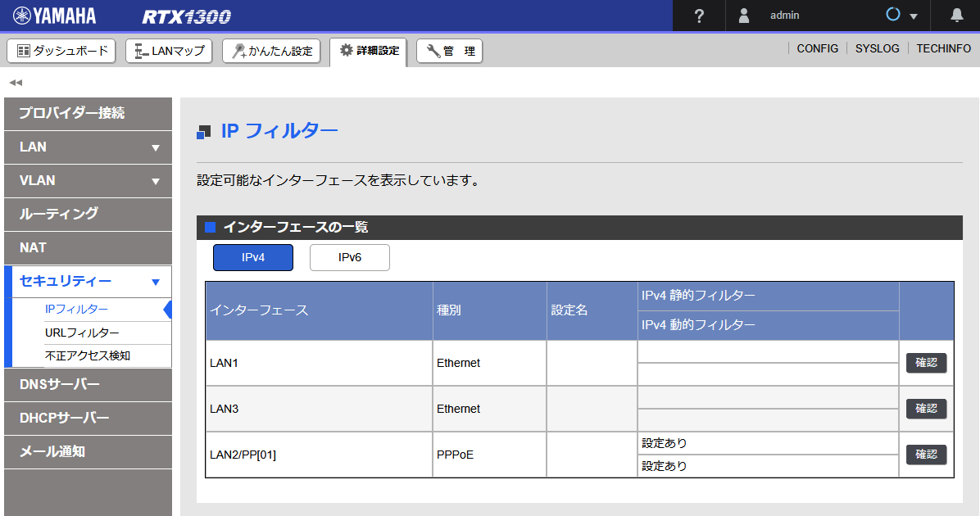
Task: Open the CONFIG link
Action: click(817, 48)
